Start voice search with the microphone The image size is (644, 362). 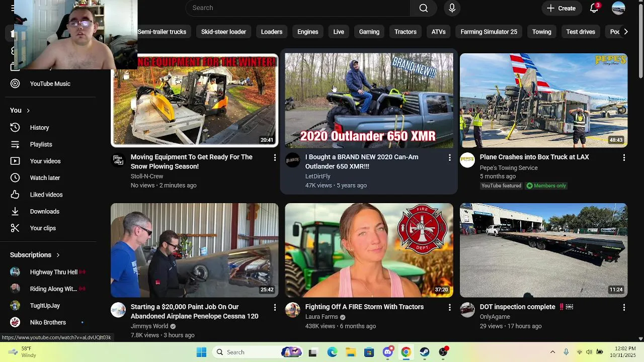pos(452,8)
